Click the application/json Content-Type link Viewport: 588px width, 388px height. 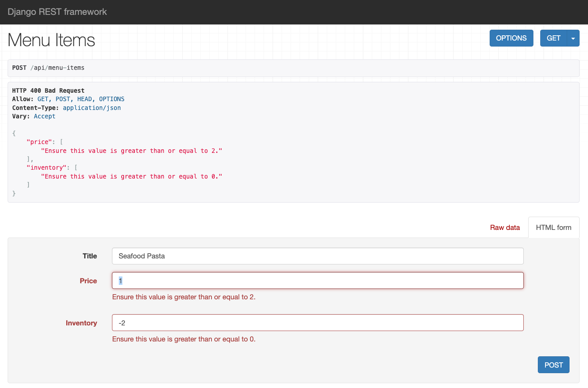point(92,108)
